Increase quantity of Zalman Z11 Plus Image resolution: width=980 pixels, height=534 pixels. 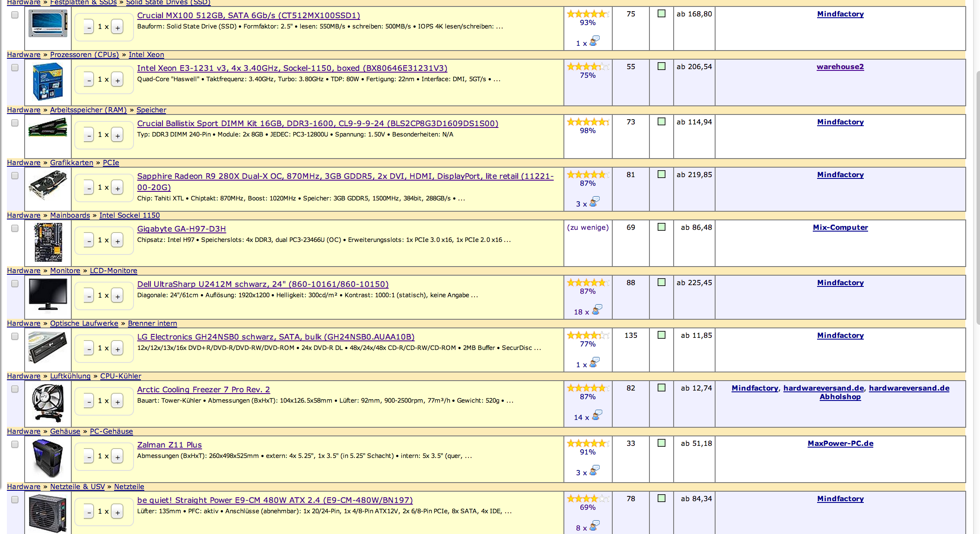pos(118,457)
